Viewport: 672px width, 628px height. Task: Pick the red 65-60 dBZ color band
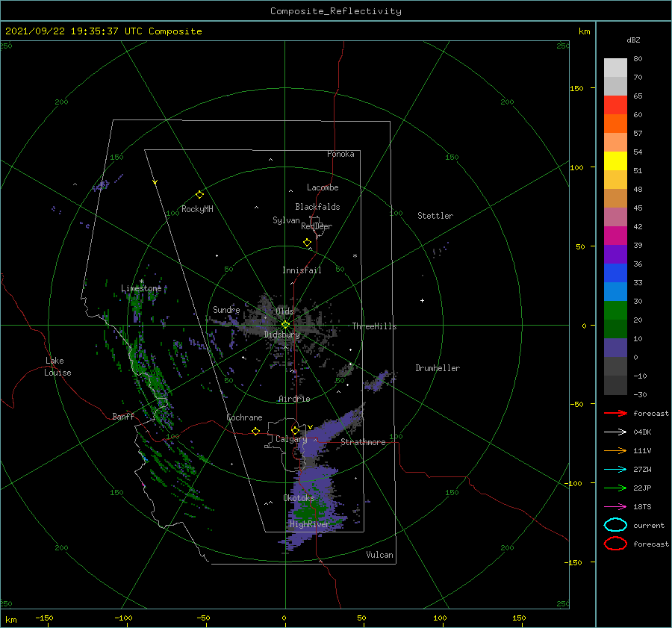615,105
